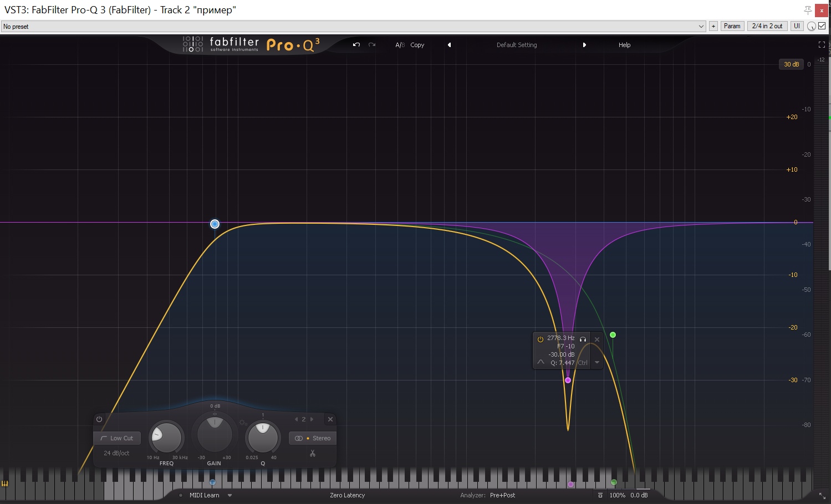The height and width of the screenshot is (504, 831).
Task: Close the band control panel
Action: 330,419
